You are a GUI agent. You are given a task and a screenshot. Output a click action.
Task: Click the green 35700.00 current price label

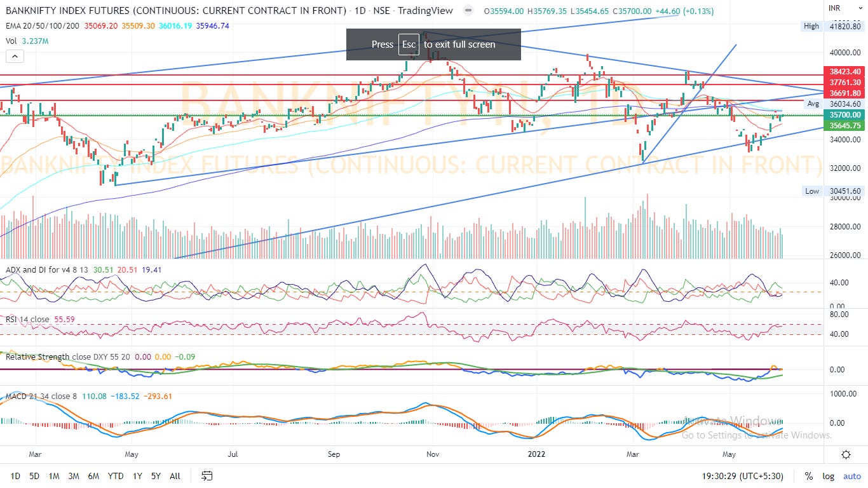click(844, 114)
